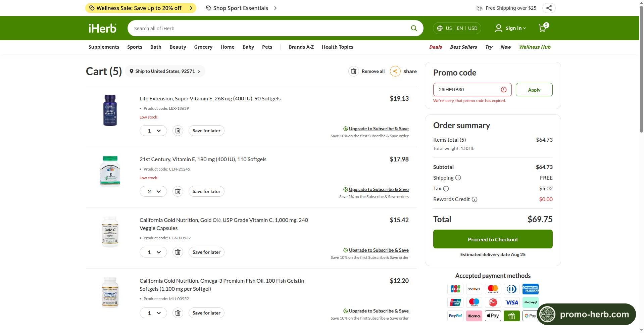Open quantity dropdown for Omega-3 Fish Oil
This screenshot has height=333, width=644.
click(x=153, y=313)
